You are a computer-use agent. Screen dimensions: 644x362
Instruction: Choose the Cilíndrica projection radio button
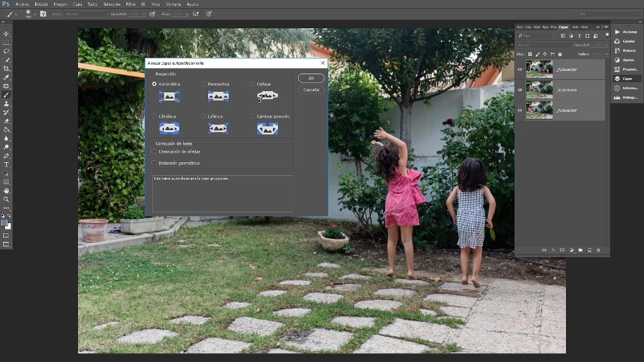click(155, 116)
